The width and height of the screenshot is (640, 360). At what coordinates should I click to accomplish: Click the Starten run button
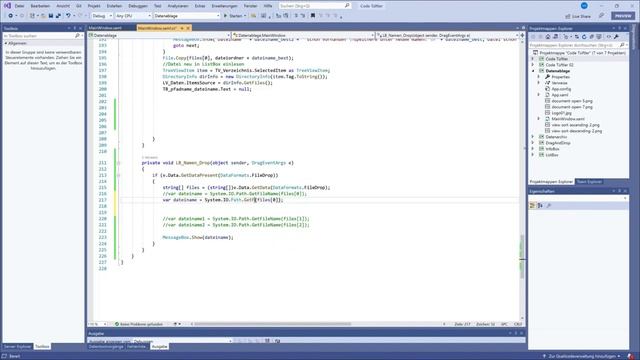[234, 16]
